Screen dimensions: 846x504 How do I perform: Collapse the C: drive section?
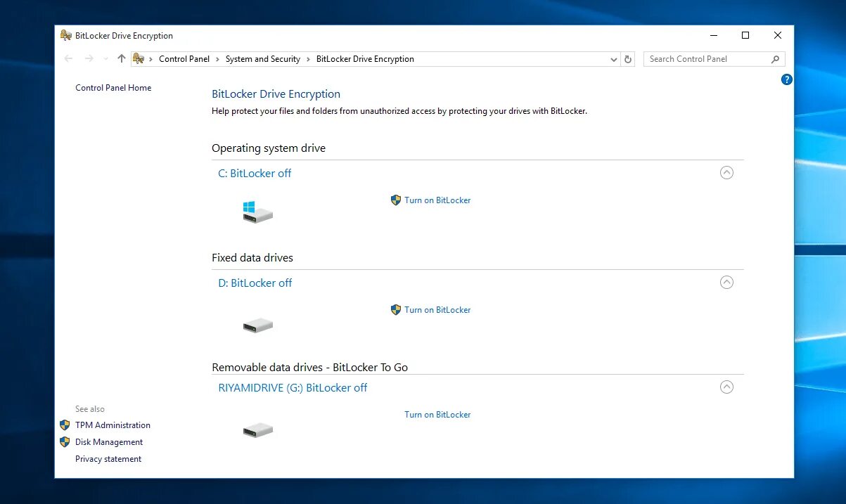727,172
